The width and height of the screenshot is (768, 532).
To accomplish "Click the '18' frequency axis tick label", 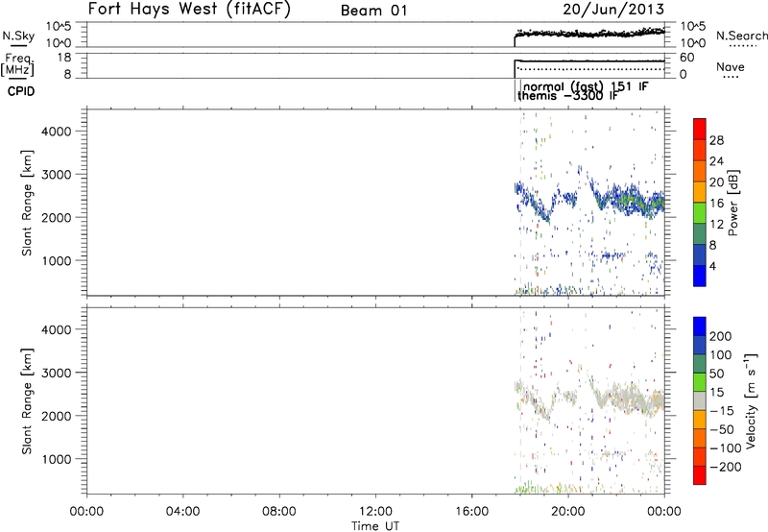I will coord(64,58).
